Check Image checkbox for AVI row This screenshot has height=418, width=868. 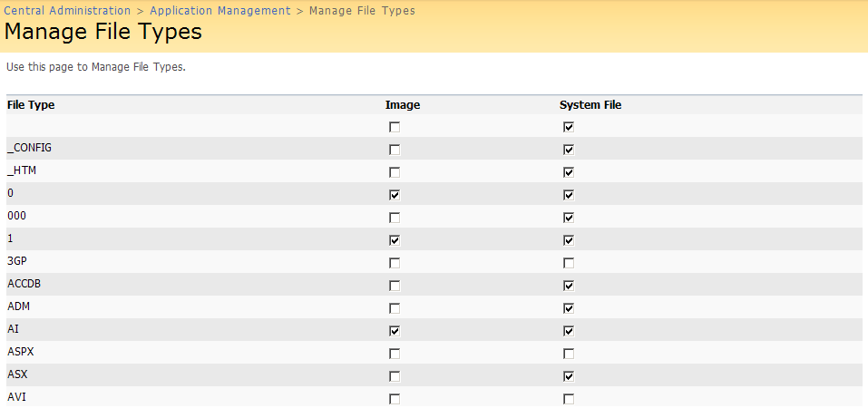(x=395, y=399)
